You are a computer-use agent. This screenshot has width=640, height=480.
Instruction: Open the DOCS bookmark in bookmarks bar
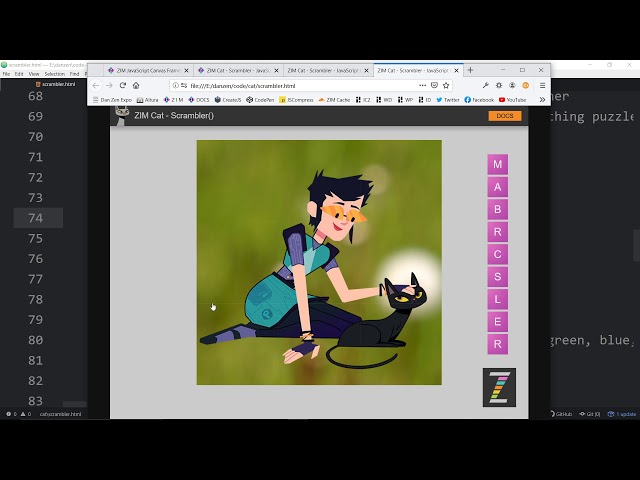click(199, 100)
